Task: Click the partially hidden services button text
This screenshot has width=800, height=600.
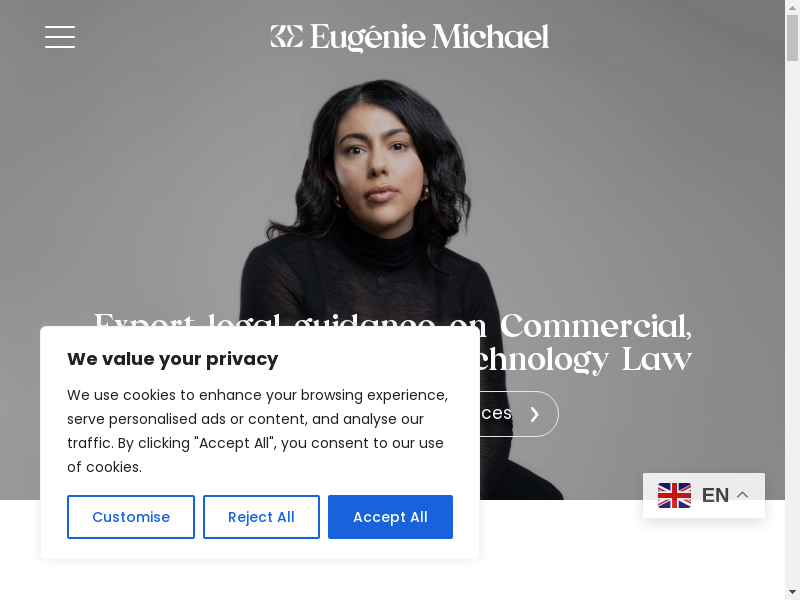Action: [x=496, y=413]
